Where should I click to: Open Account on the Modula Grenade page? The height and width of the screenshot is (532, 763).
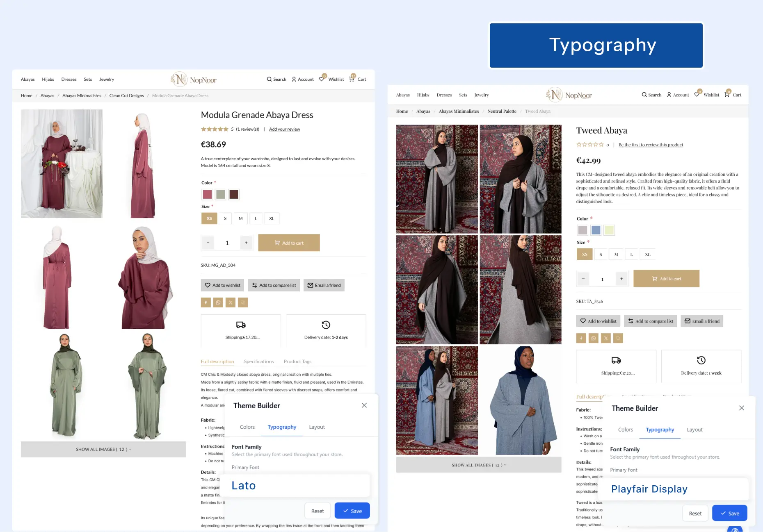(x=303, y=79)
